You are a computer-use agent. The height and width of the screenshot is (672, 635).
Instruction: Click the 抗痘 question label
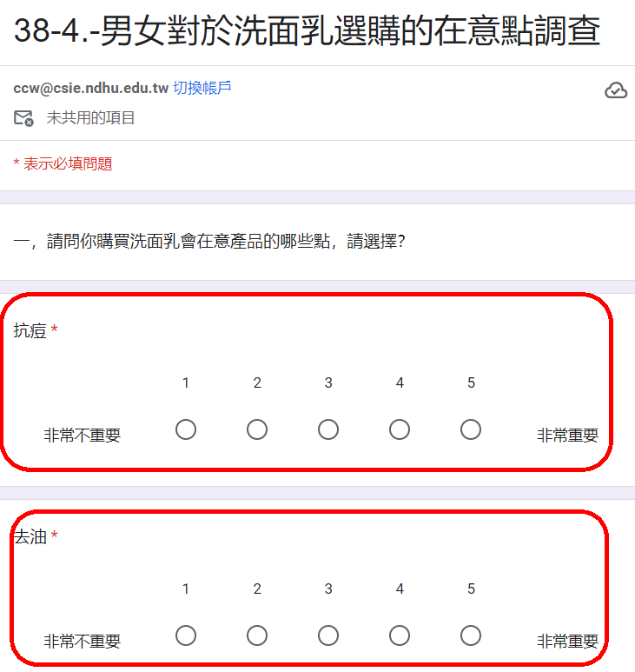[30, 330]
